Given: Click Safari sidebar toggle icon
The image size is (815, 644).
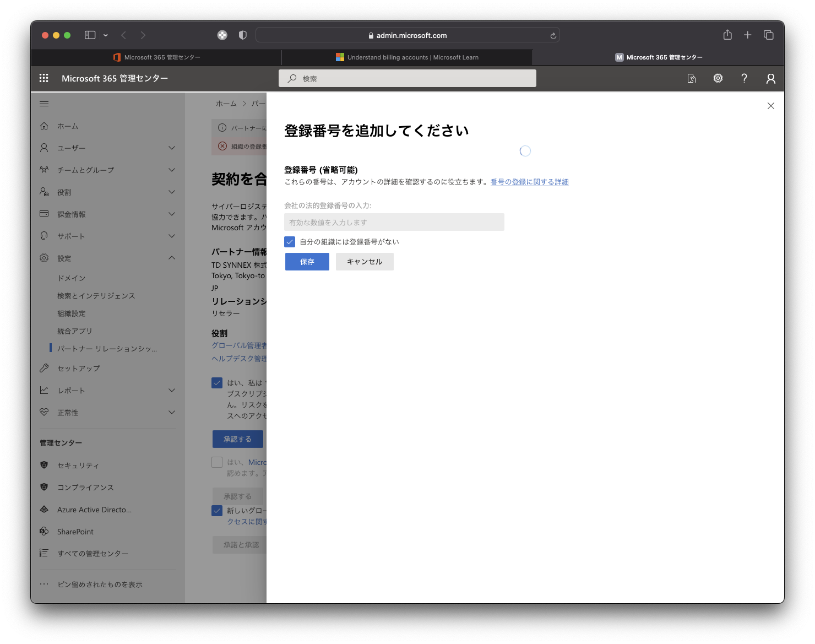Looking at the screenshot, I should [x=90, y=35].
